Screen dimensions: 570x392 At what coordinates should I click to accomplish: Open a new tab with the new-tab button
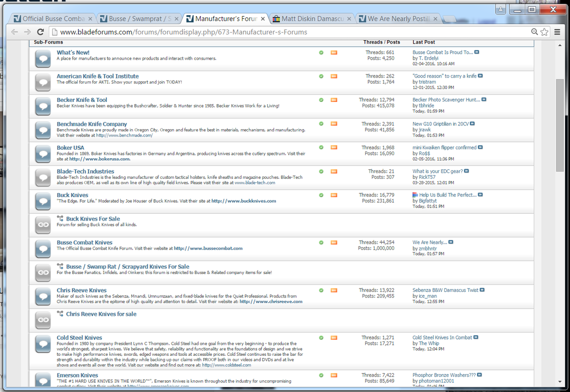coord(450,19)
